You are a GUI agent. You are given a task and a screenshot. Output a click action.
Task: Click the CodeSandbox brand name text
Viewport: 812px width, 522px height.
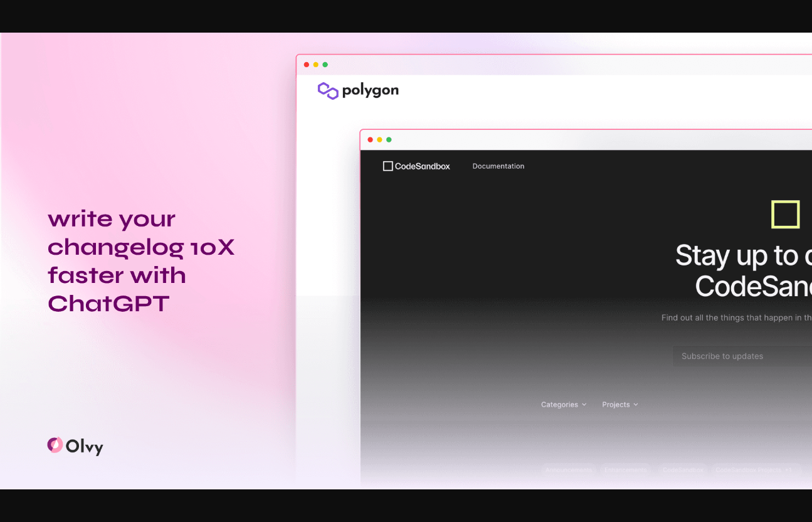422,166
